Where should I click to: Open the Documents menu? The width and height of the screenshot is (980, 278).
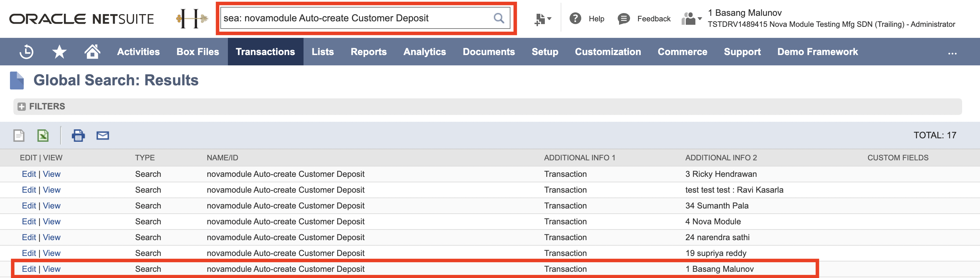(489, 52)
